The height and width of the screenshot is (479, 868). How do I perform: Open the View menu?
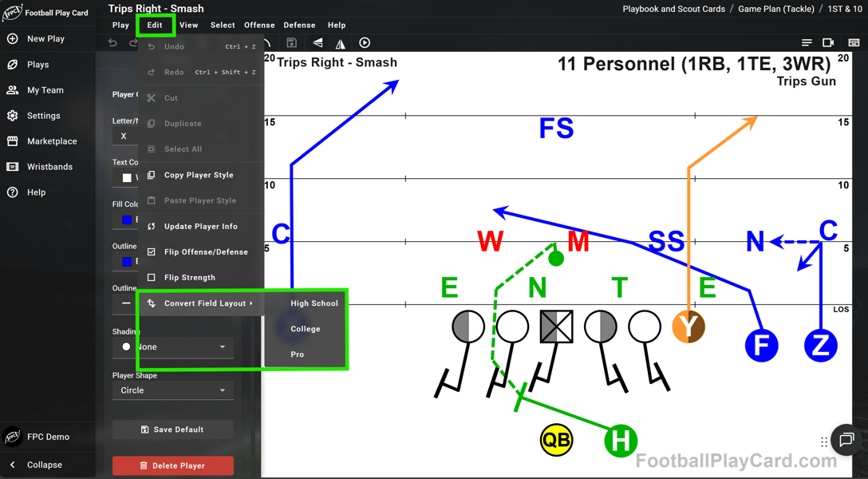tap(189, 25)
